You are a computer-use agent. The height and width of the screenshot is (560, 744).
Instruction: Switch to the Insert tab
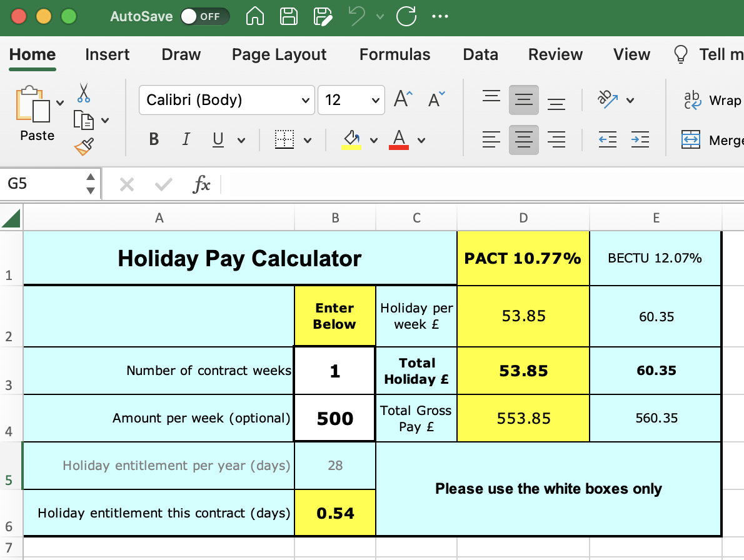(108, 54)
